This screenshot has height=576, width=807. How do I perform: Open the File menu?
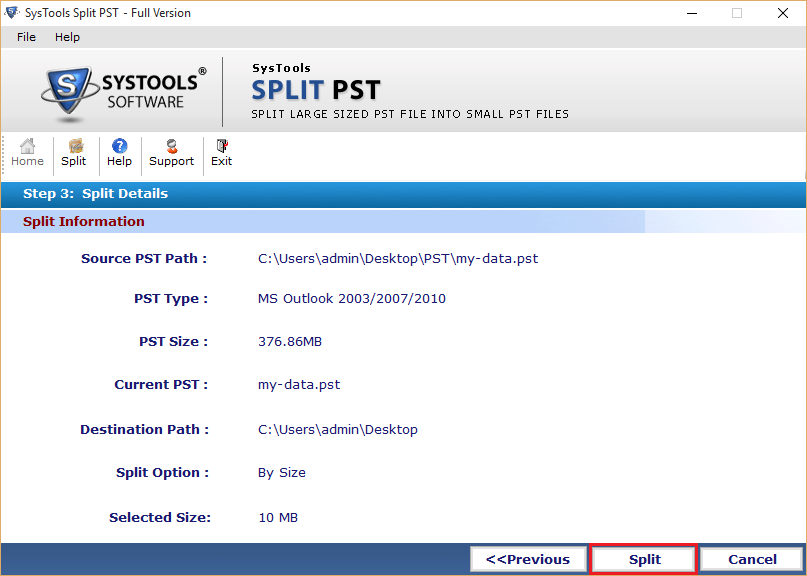pos(26,37)
